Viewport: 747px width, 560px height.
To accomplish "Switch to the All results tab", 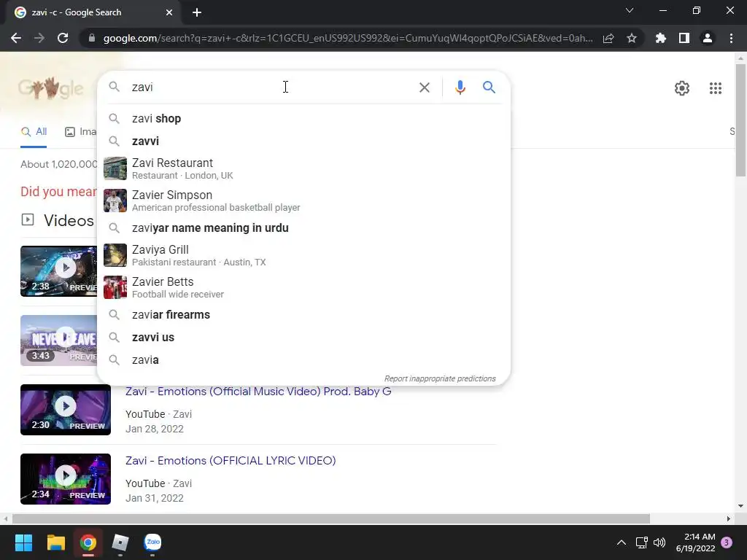I will point(34,132).
